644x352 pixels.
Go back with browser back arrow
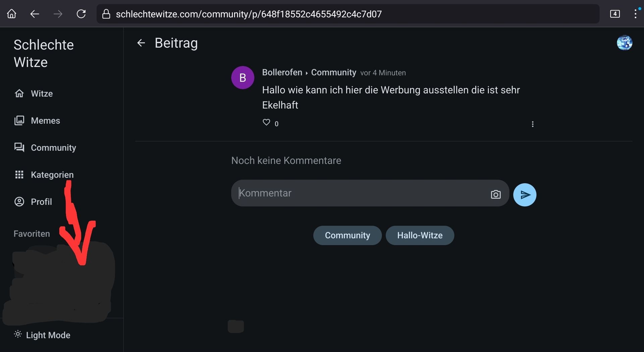[35, 14]
